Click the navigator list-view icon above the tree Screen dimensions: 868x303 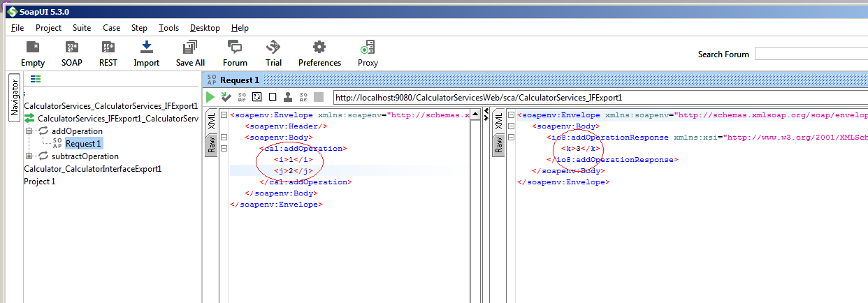(x=36, y=80)
